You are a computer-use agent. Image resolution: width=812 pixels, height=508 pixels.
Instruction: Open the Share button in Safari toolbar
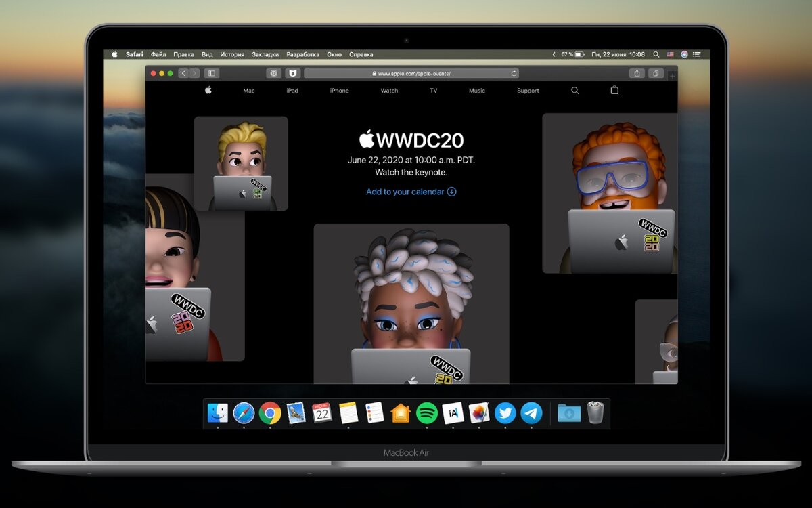coord(637,73)
